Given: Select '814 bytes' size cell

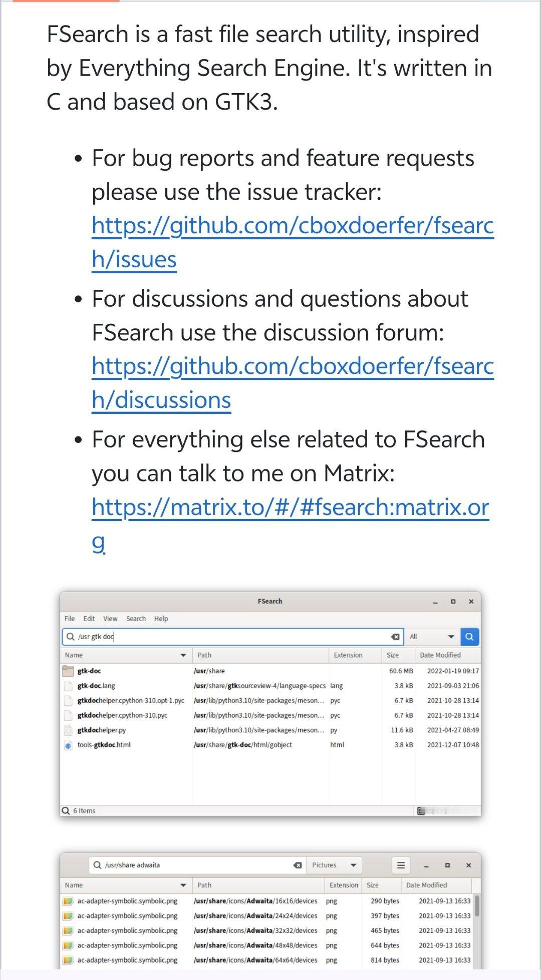Looking at the screenshot, I should [385, 960].
